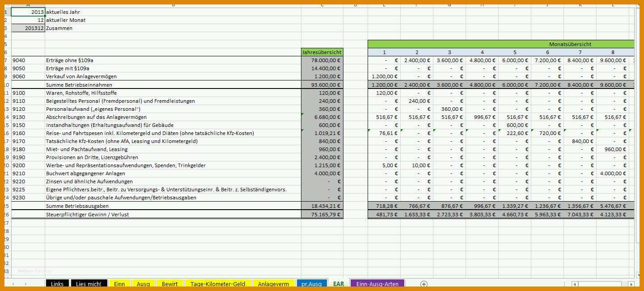The height and width of the screenshot is (291, 644).
Task: Select yearly sum 93.600,00 € cell
Action: point(322,84)
